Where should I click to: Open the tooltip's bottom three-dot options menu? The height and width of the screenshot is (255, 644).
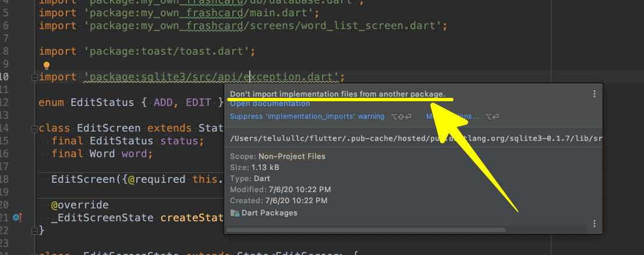coord(594,224)
